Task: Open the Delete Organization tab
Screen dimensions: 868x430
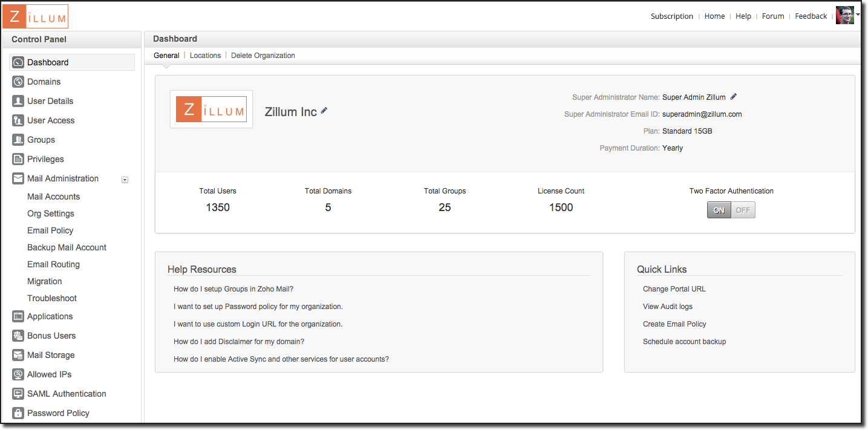Action: [x=263, y=55]
